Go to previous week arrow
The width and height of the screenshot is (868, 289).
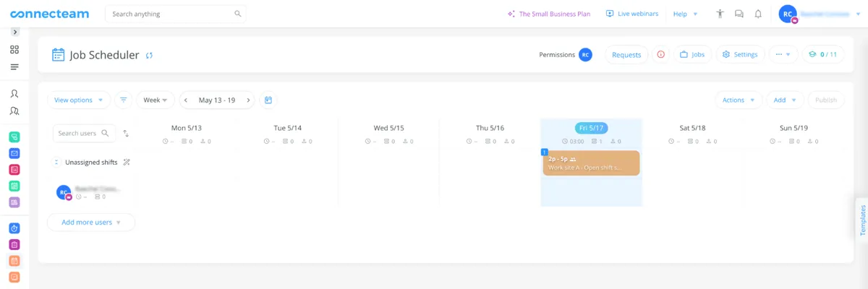click(186, 100)
